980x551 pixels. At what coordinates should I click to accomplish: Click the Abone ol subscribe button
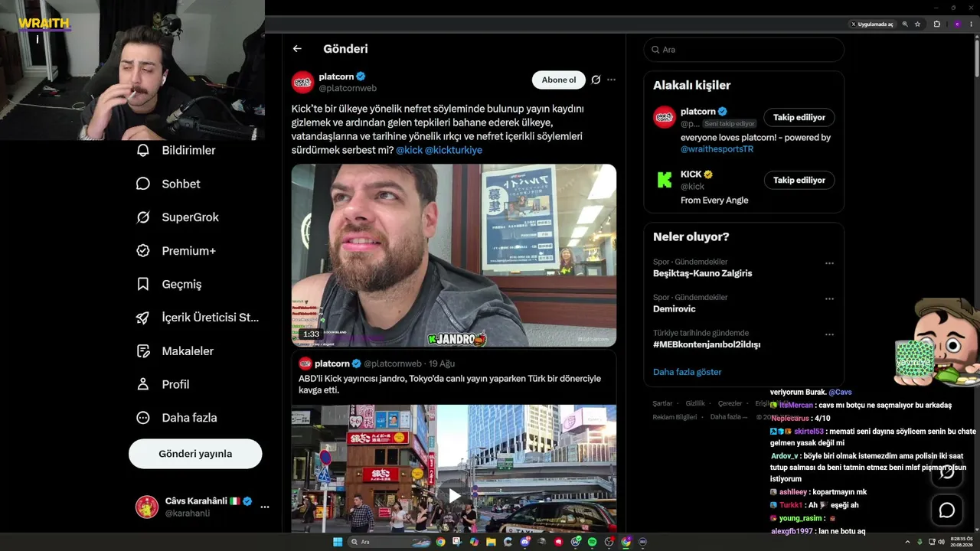click(559, 80)
